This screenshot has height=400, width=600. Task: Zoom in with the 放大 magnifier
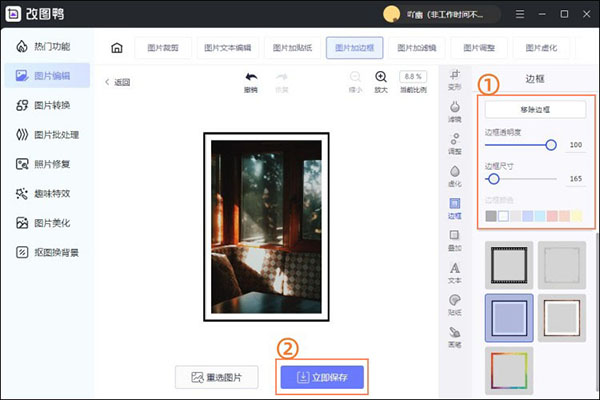tap(381, 80)
